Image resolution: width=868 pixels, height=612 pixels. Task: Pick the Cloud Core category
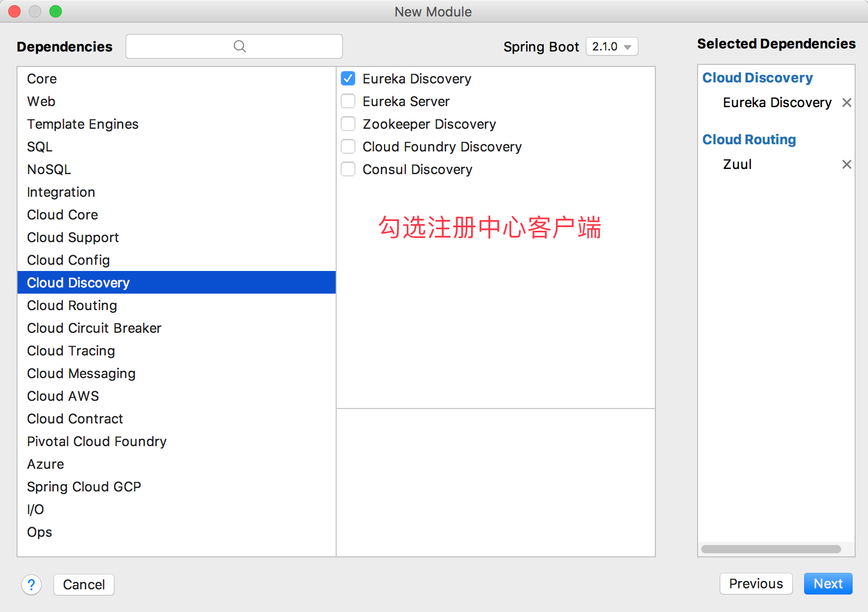177,215
